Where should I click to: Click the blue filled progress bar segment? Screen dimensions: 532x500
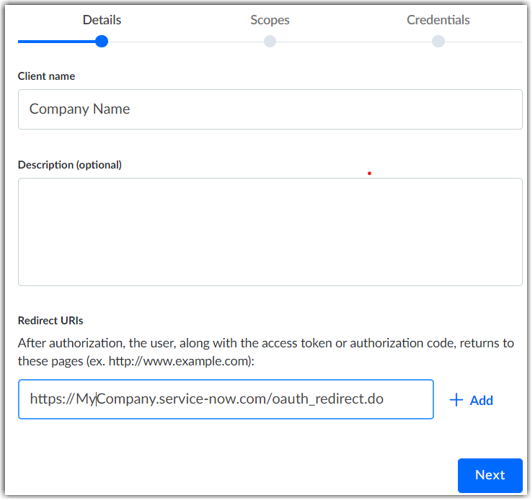click(57, 42)
